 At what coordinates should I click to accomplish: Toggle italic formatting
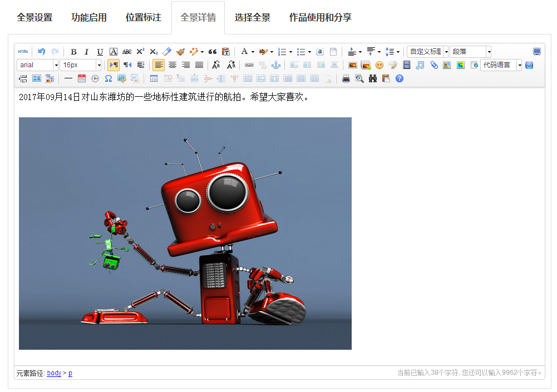pos(87,52)
